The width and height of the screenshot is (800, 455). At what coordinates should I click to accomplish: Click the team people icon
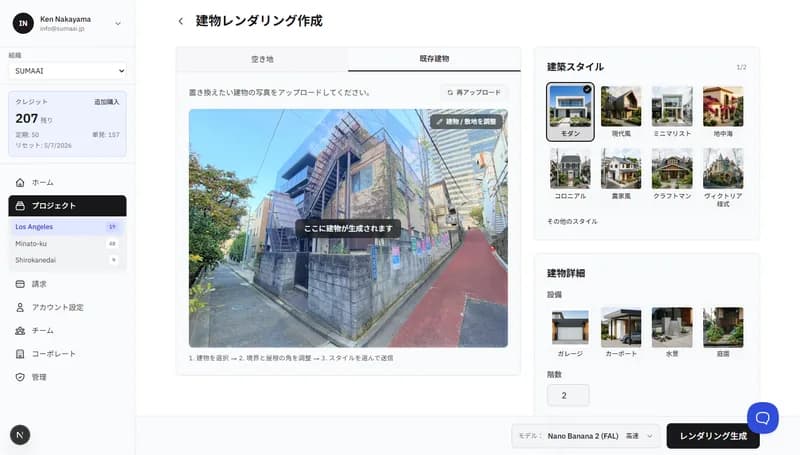coord(20,331)
